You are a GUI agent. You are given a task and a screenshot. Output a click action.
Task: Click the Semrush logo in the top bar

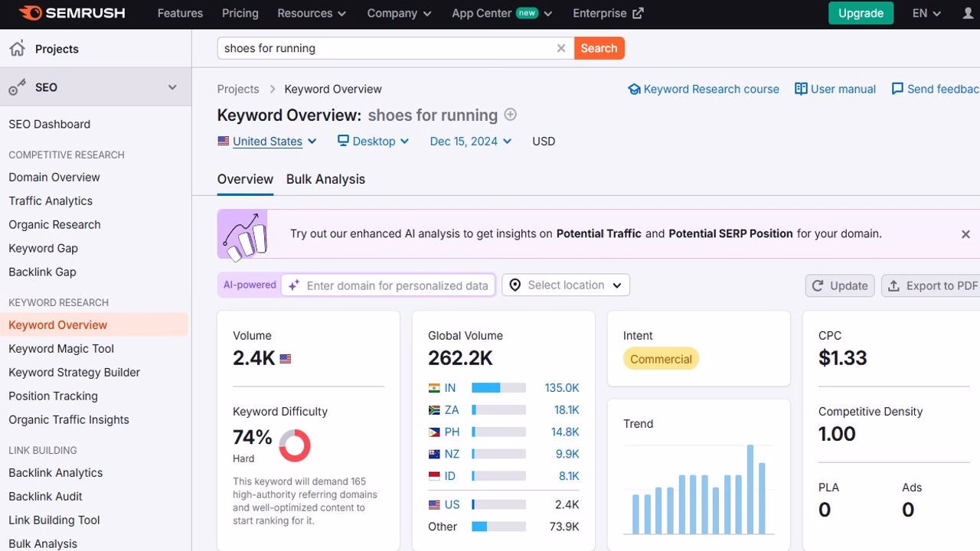(71, 13)
